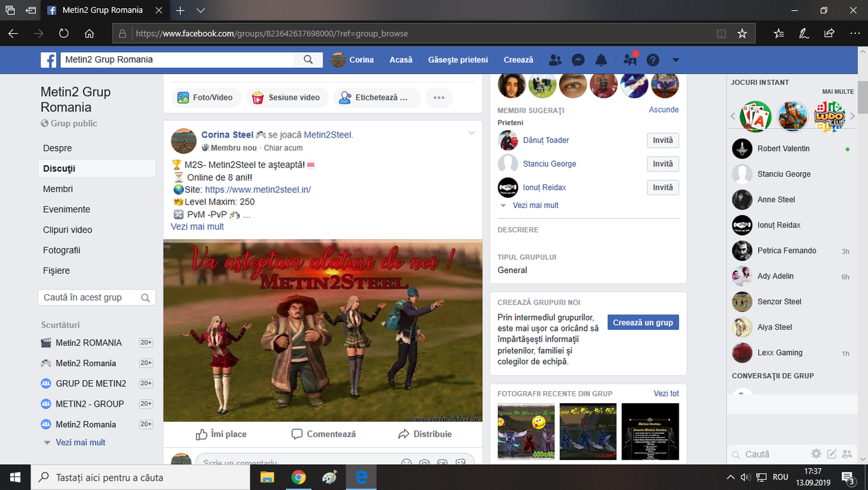Open the Quick Help question mark icon
868x490 pixels.
pyautogui.click(x=653, y=60)
